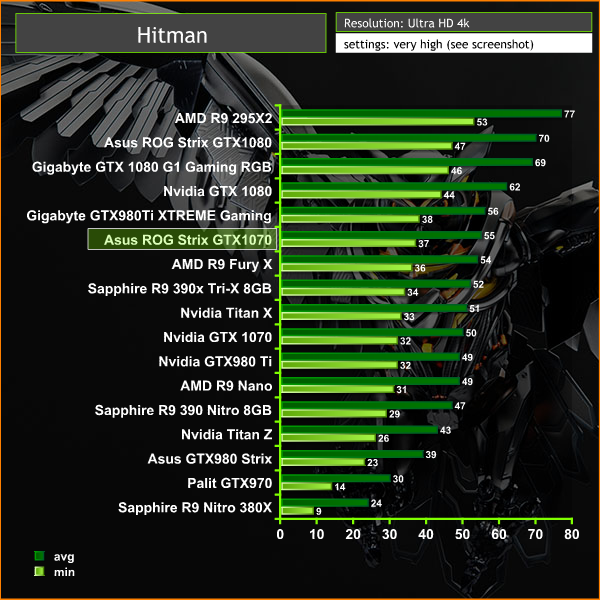Click avg value 47 for R9 390 Nitro
This screenshot has width=600, height=600.
click(x=460, y=406)
